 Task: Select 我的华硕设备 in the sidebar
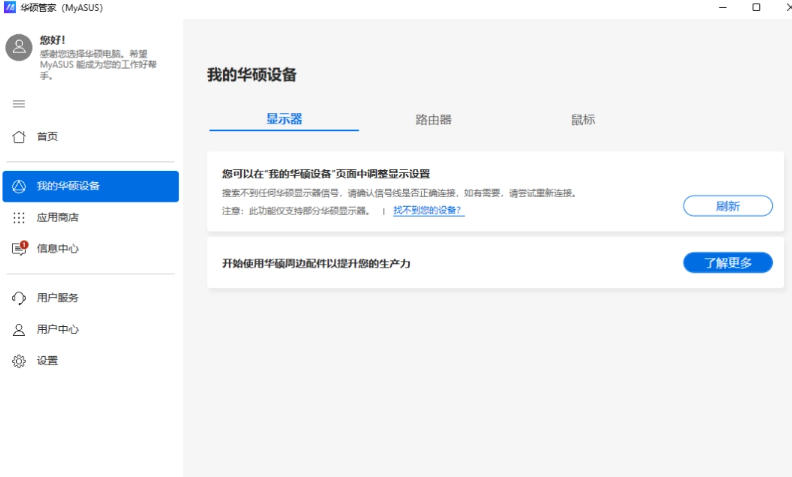click(x=90, y=186)
